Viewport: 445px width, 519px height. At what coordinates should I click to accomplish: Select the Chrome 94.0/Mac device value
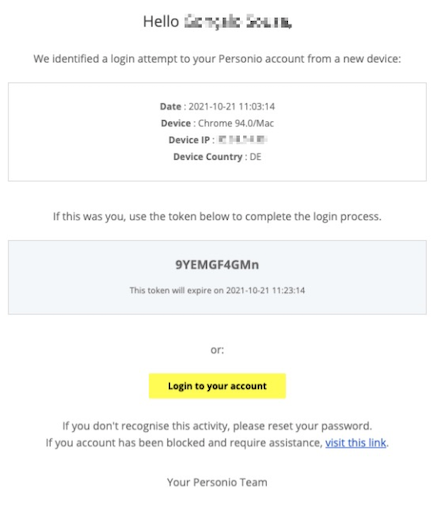pos(236,123)
